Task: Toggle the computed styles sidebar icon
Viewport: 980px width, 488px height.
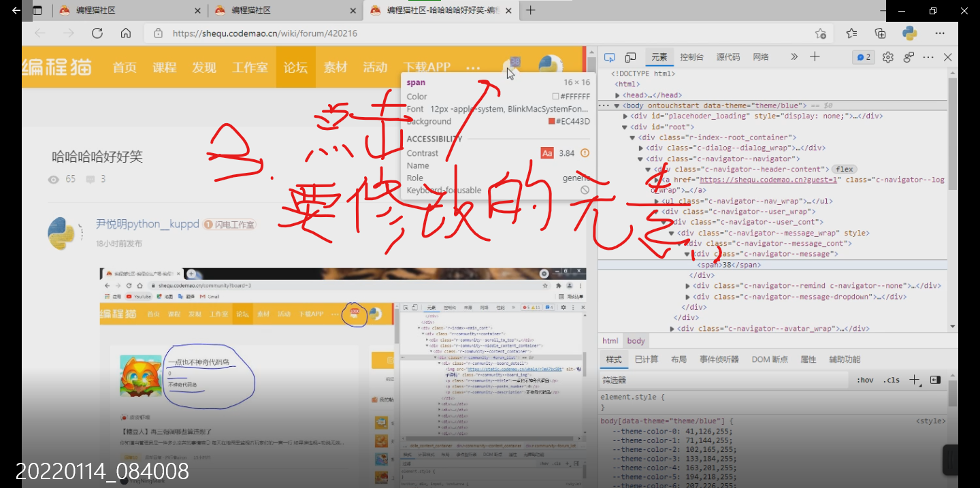Action: [935, 380]
